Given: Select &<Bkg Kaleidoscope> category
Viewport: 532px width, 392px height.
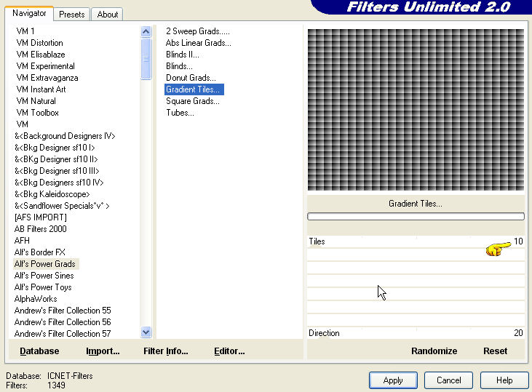Looking at the screenshot, I should coord(52,194).
